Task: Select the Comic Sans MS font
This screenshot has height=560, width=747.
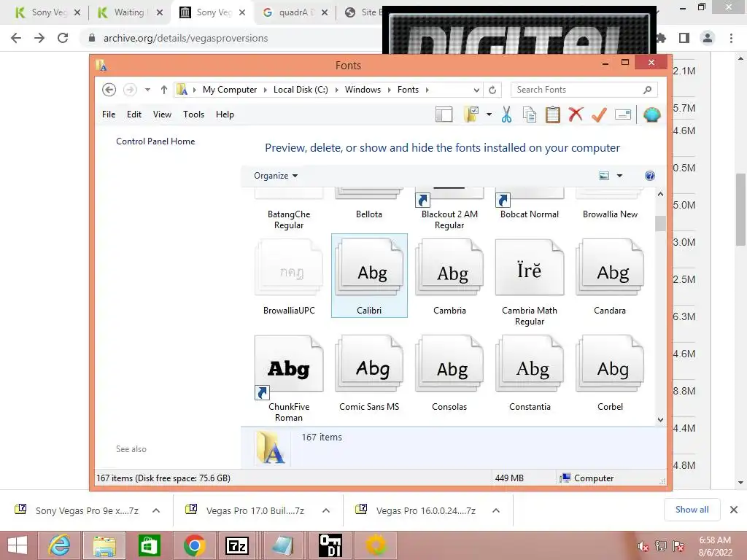Action: click(x=369, y=373)
